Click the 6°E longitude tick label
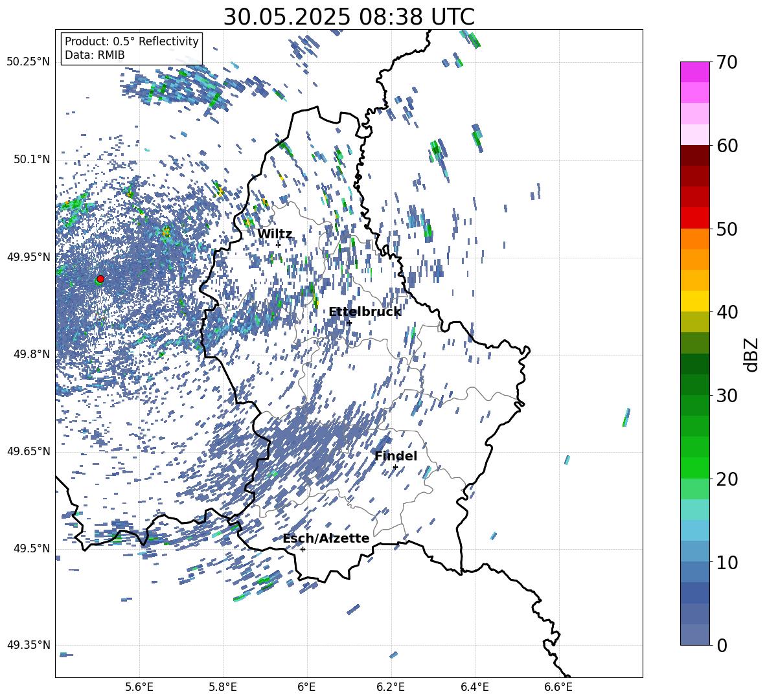Screen dimensions: 767x700 click(306, 687)
